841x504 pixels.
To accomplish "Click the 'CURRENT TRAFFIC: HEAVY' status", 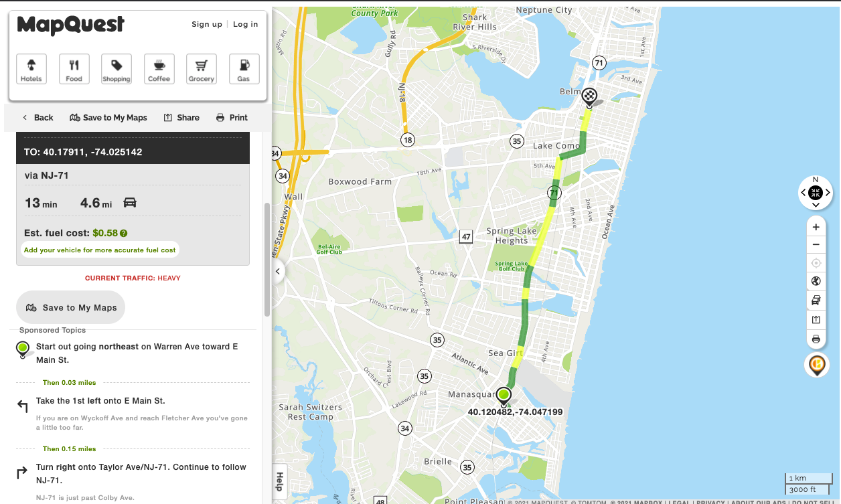I will [133, 278].
